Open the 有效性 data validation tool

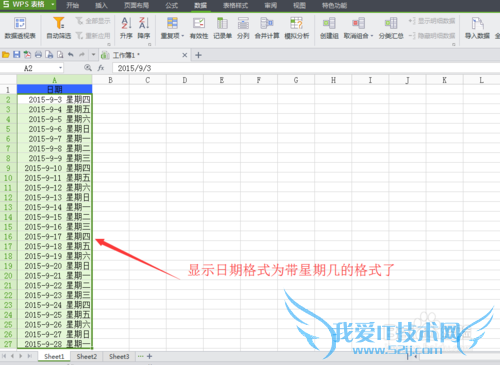(x=199, y=28)
